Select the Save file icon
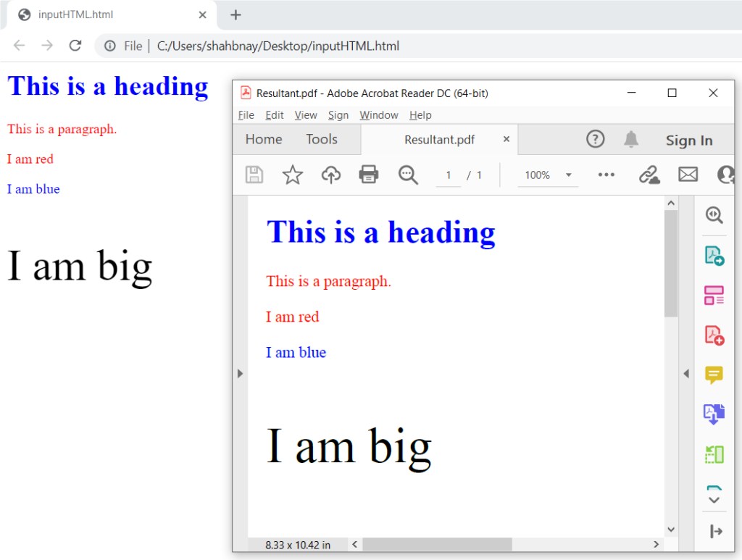Screen dimensions: 742x560 point(254,175)
